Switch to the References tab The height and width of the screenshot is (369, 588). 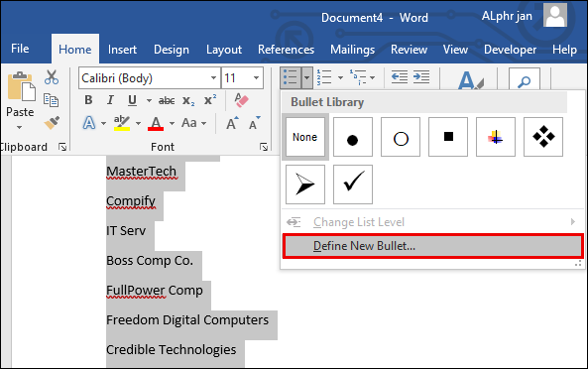(286, 50)
